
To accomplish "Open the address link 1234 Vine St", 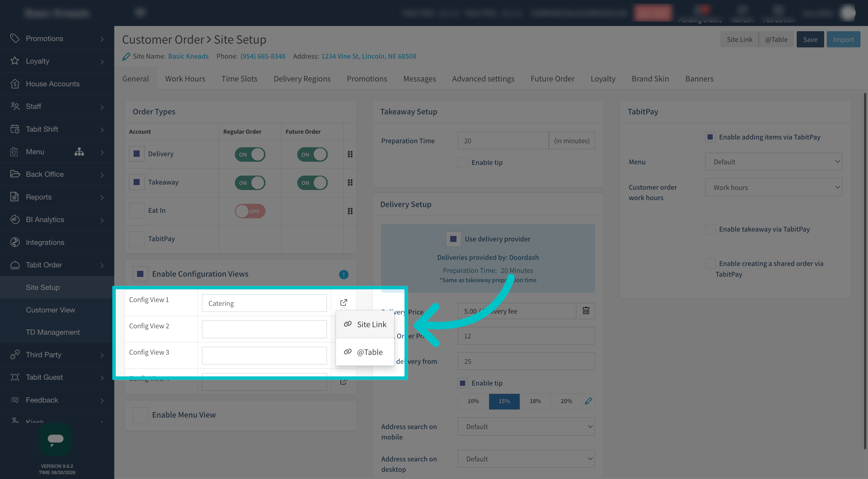I will (x=368, y=56).
